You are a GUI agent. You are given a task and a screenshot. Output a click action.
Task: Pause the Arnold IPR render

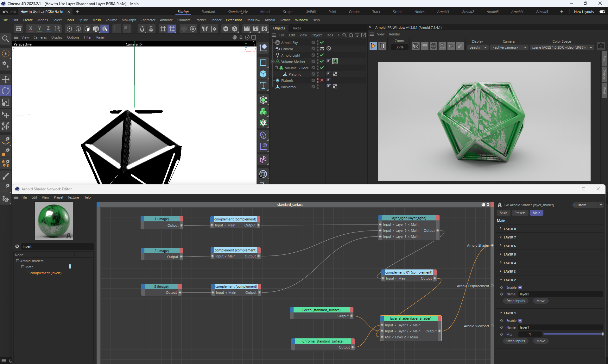point(382,46)
